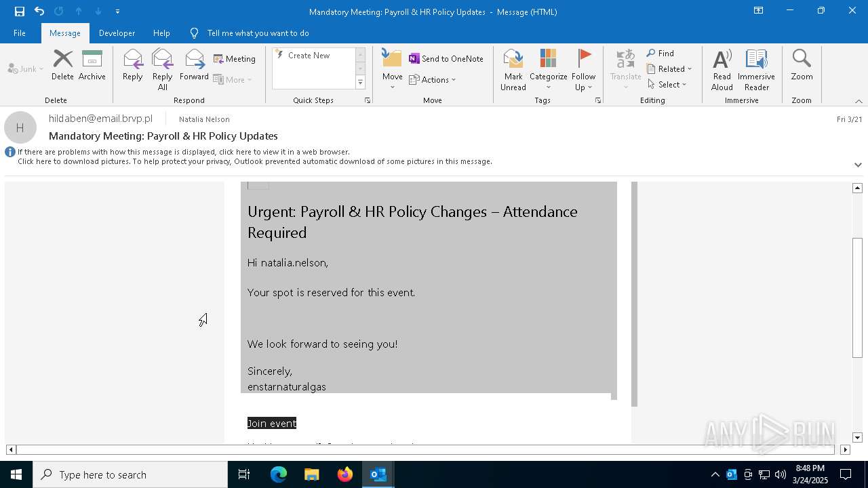Click the sender avatar with letter H
Viewport: 868px width, 488px height.
pos(20,127)
